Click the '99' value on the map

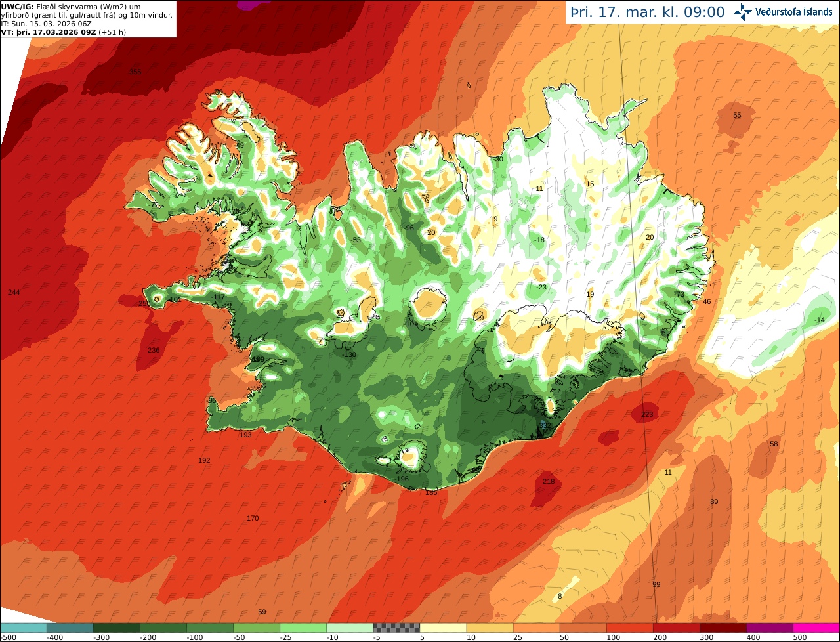click(x=657, y=584)
